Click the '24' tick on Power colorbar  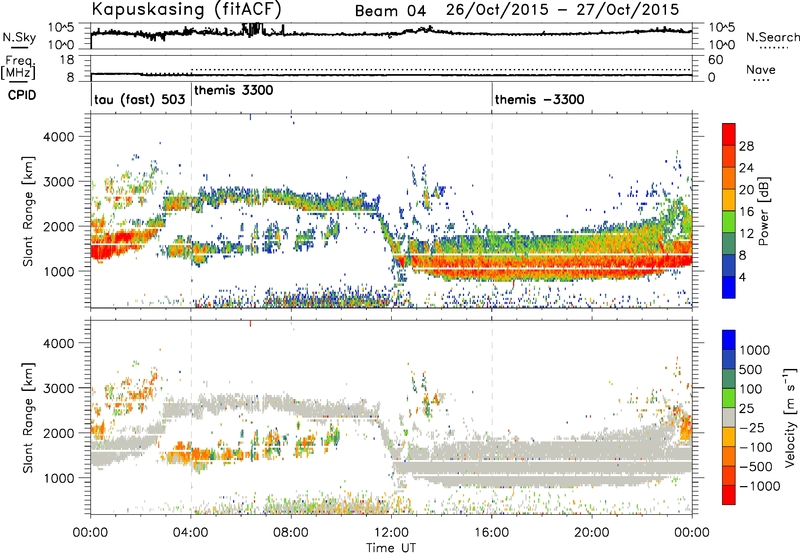point(746,168)
